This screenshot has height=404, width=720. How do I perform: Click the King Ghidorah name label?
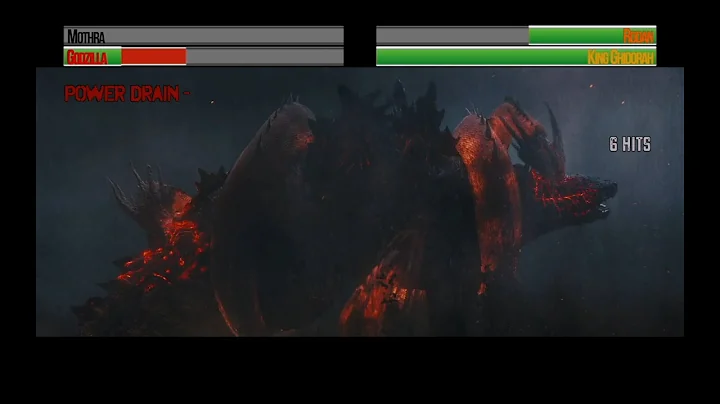point(621,57)
